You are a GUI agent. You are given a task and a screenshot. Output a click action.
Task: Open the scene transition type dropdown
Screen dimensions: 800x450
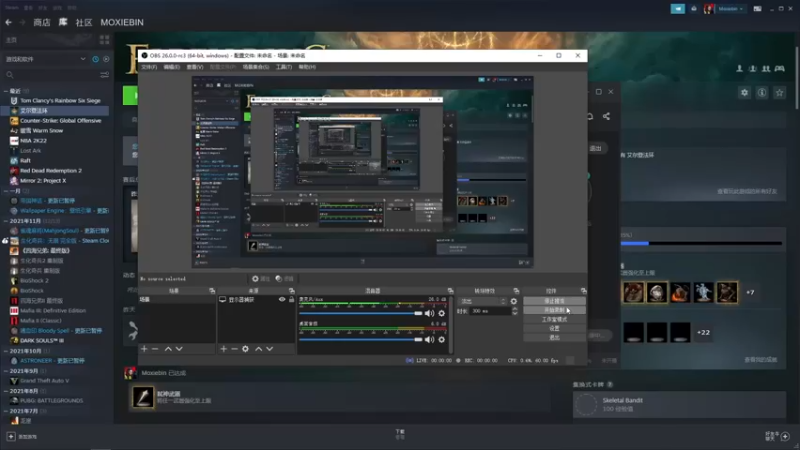[482, 301]
